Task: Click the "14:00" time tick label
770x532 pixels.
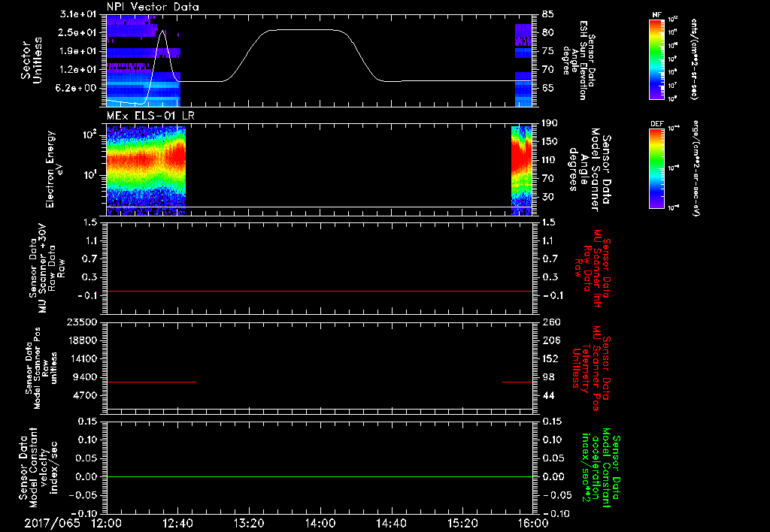Action: [320, 523]
